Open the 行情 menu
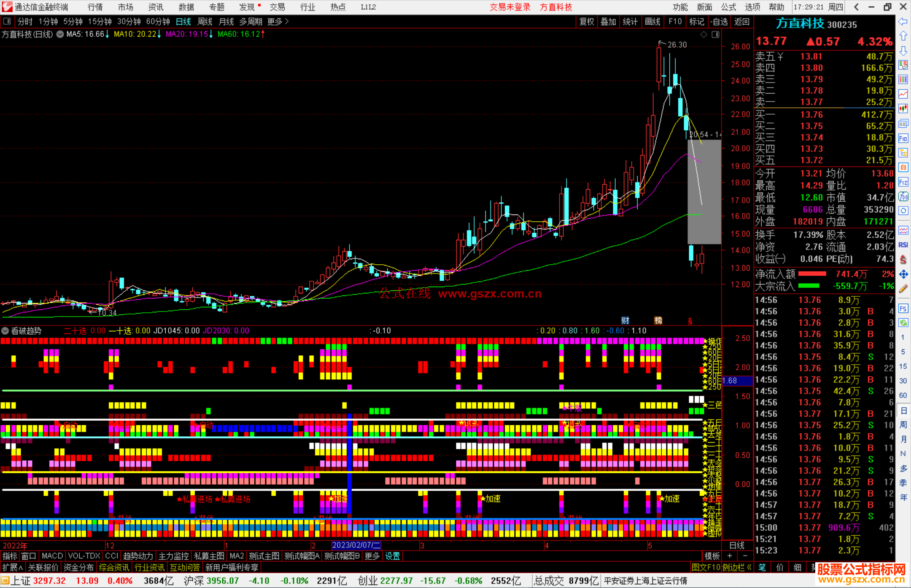 pos(95,7)
